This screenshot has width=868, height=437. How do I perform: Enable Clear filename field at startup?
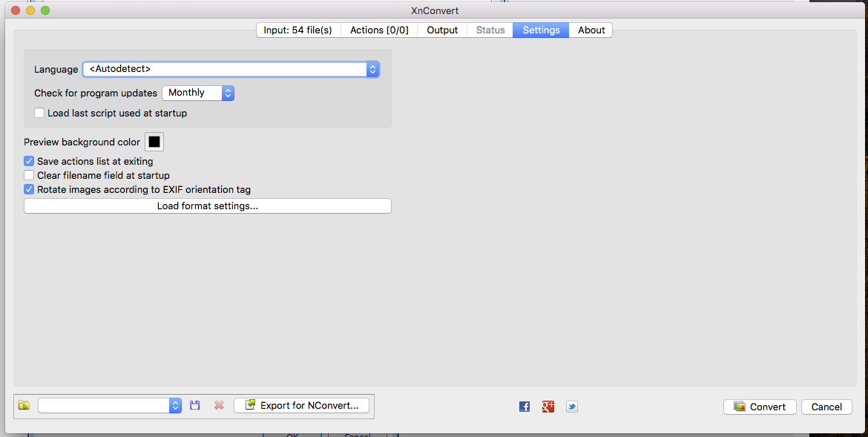tap(29, 175)
